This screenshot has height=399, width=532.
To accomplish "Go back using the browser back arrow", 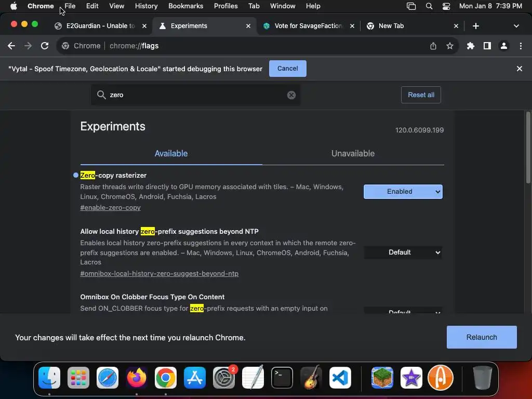I will [11, 46].
